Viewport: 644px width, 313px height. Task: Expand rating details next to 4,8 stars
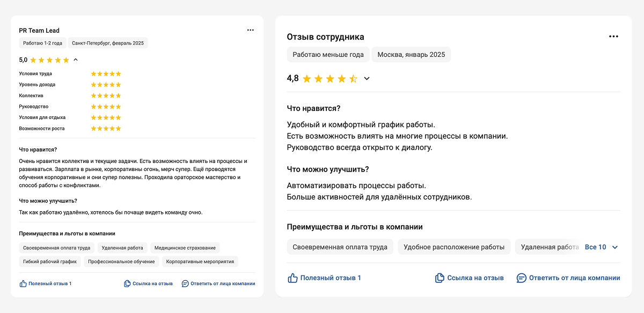pyautogui.click(x=367, y=79)
